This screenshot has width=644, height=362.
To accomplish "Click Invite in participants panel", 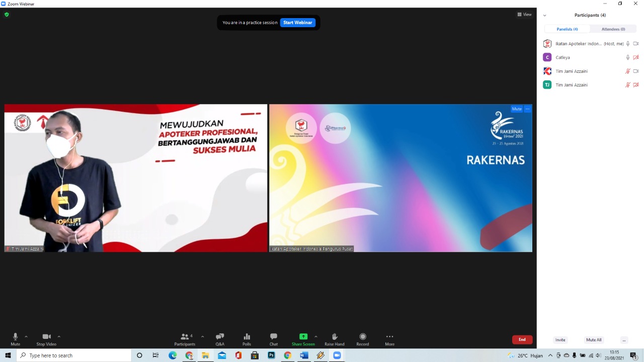I will [560, 340].
